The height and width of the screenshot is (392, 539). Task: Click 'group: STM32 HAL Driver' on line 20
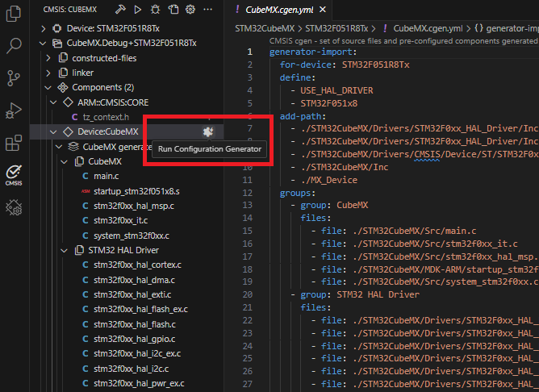point(360,294)
